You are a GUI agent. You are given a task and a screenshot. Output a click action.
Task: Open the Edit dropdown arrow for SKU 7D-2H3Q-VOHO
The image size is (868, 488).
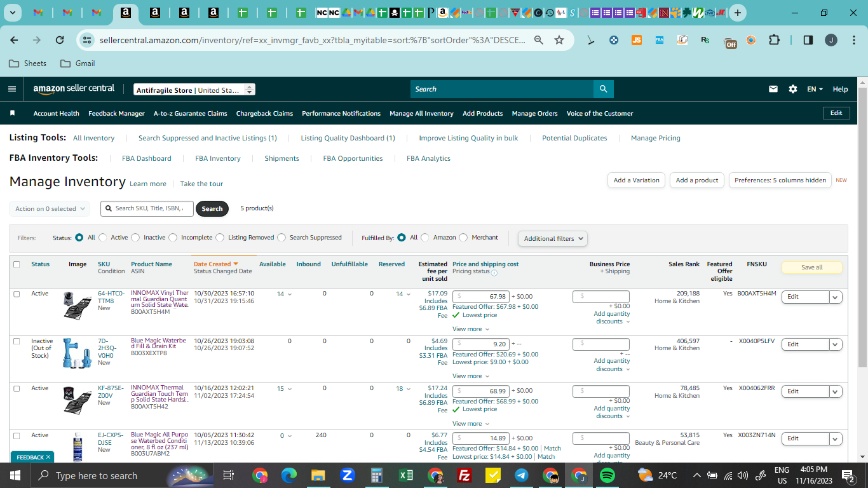point(836,344)
